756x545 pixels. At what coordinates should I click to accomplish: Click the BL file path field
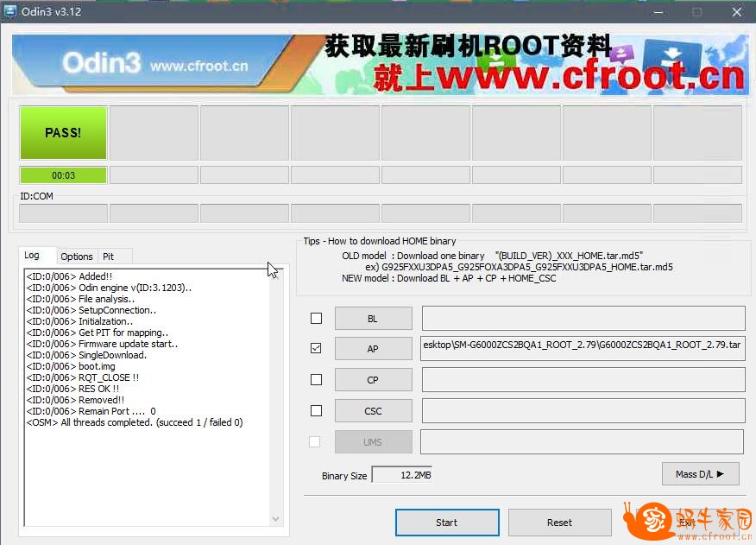click(x=583, y=319)
